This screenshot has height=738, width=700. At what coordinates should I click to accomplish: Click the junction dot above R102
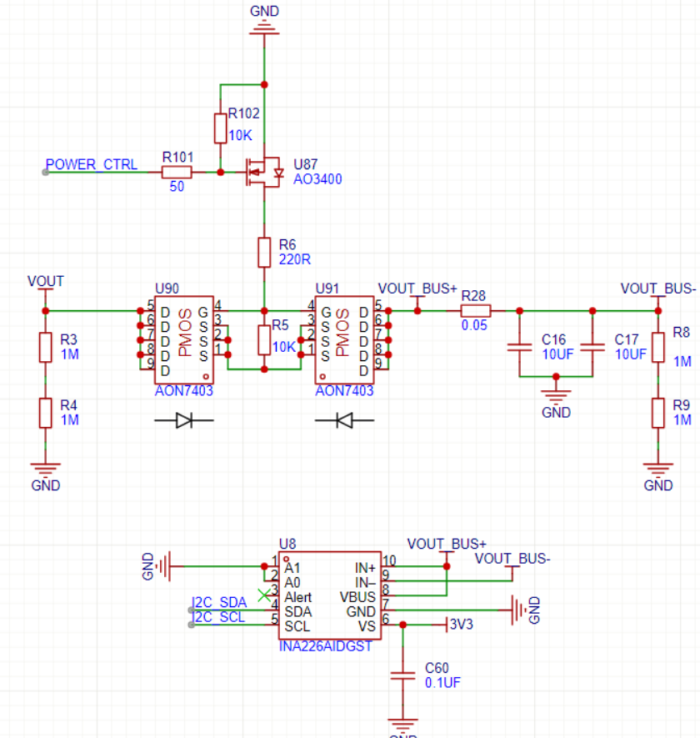tap(264, 85)
